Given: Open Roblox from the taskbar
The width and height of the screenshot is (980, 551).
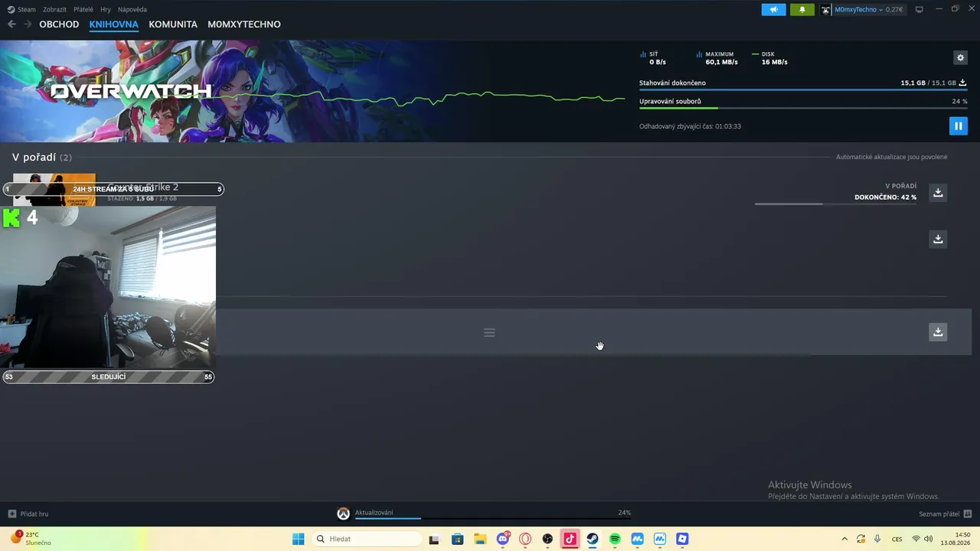Looking at the screenshot, I should pos(682,539).
